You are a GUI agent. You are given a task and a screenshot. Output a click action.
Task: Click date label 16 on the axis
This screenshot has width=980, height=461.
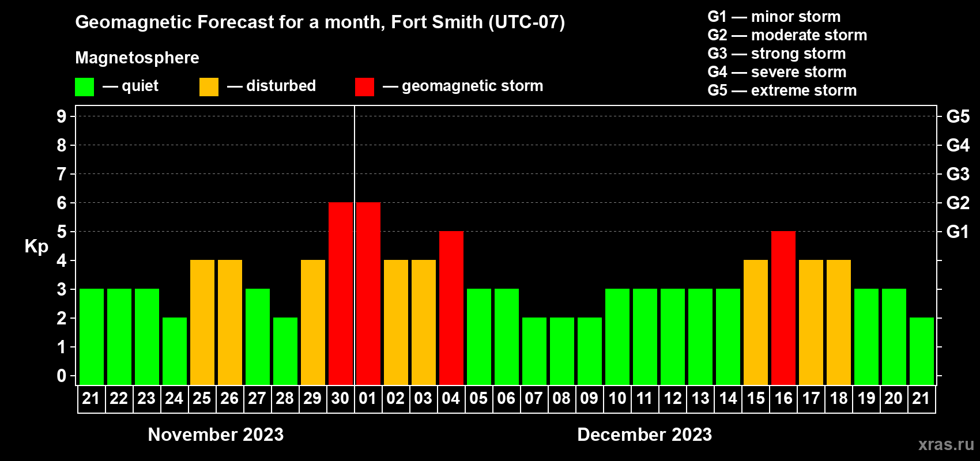point(783,398)
